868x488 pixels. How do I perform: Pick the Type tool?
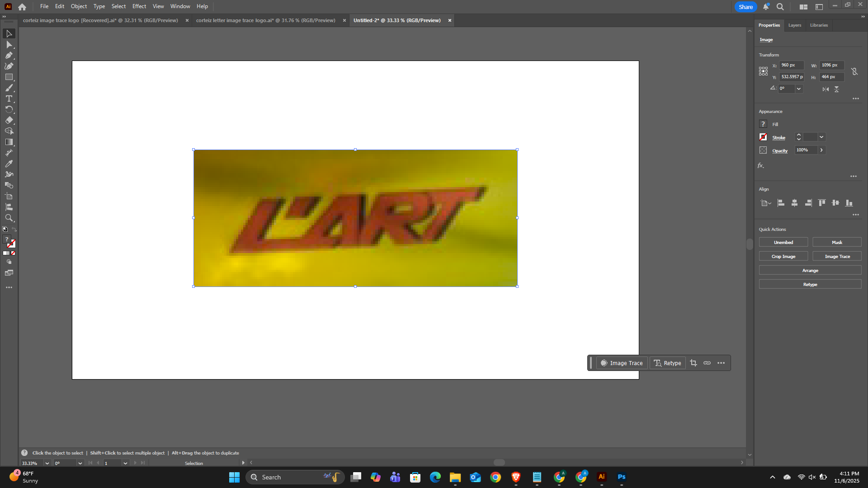[x=9, y=99]
